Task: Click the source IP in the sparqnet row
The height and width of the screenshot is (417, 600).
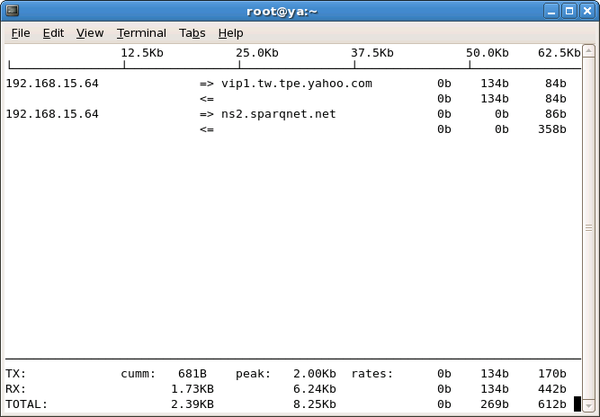Action: [52, 114]
